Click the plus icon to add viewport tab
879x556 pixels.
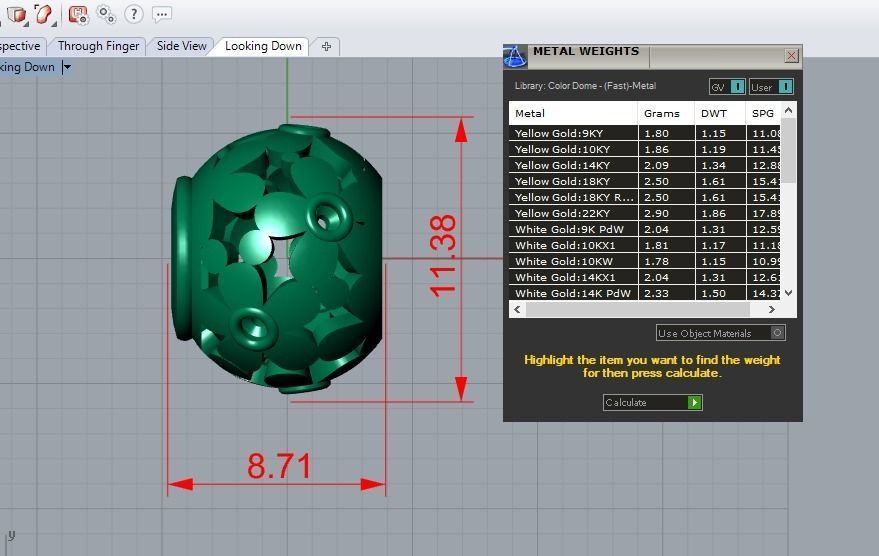pos(326,47)
